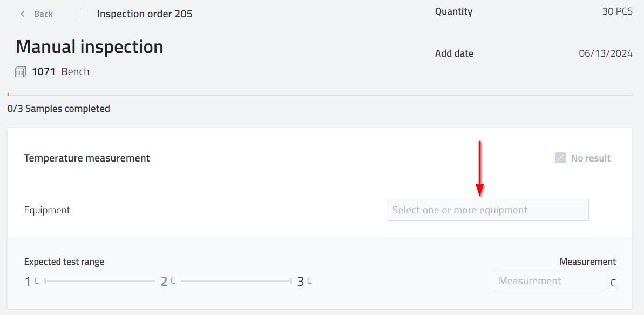Click the samples completed progress bar

click(320, 95)
